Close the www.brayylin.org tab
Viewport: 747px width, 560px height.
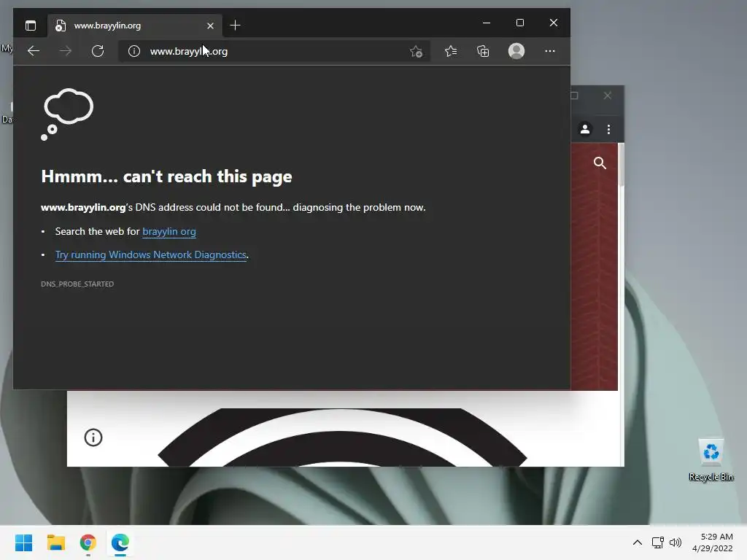coord(210,26)
